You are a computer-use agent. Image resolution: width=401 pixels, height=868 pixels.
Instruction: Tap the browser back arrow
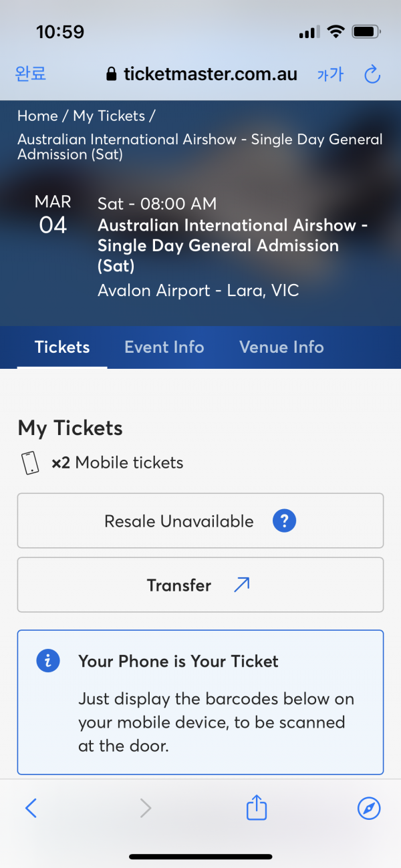31,809
